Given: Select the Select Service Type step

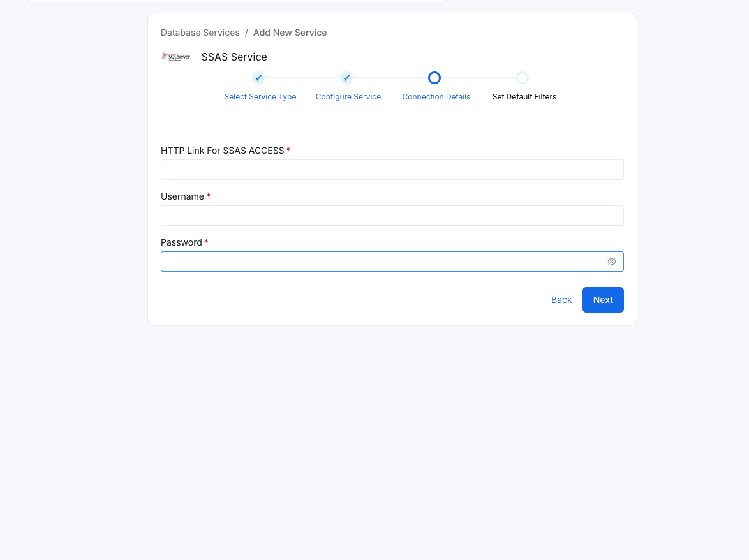Looking at the screenshot, I should [x=260, y=96].
